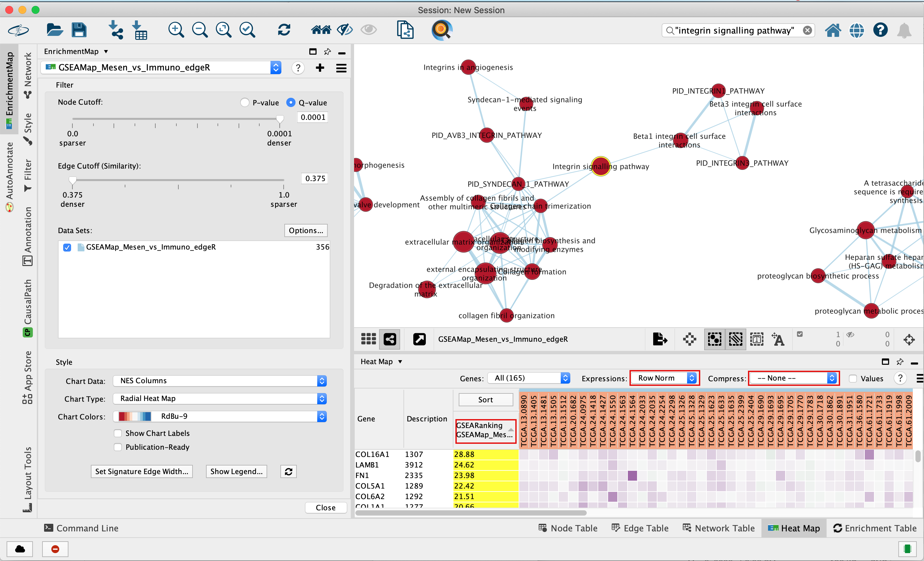Toggle the annotation selection icon
This screenshot has height=561, width=924.
tap(757, 339)
